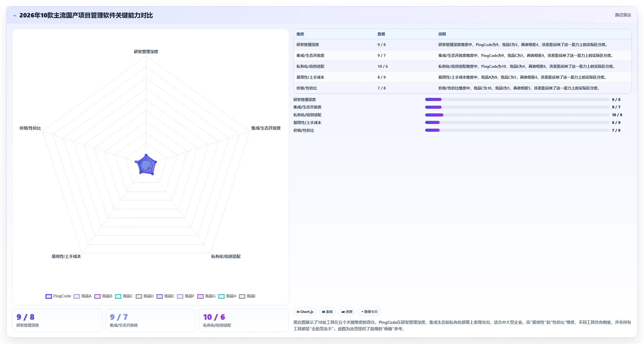Hide 竞品H series through the legend
The image size is (644, 344).
pyautogui.click(x=227, y=296)
